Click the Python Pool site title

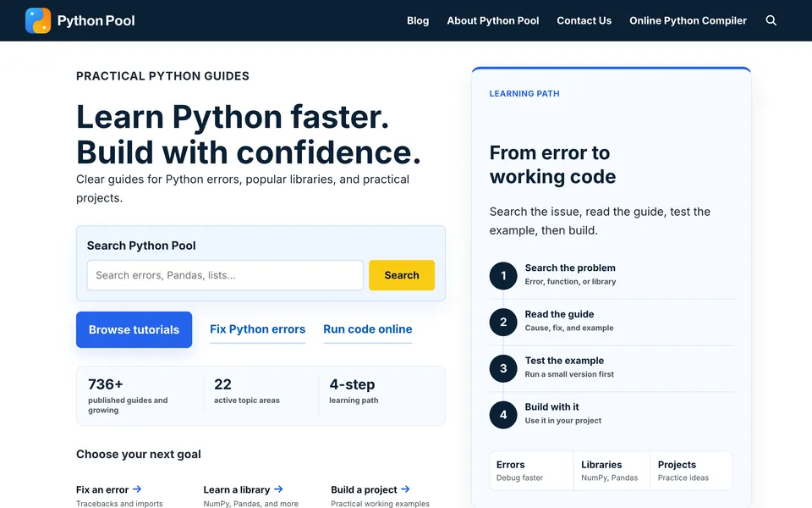pos(96,20)
